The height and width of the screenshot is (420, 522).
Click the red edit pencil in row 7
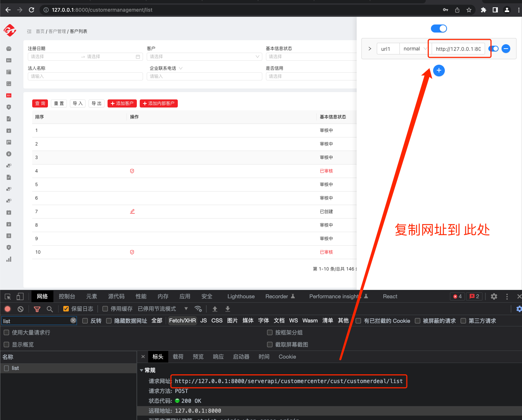pyautogui.click(x=132, y=211)
